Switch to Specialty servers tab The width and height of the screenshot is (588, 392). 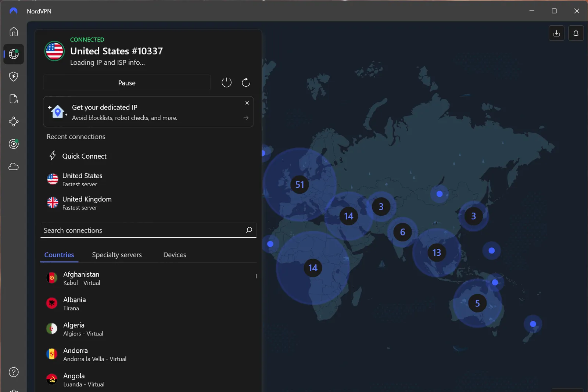pos(117,255)
